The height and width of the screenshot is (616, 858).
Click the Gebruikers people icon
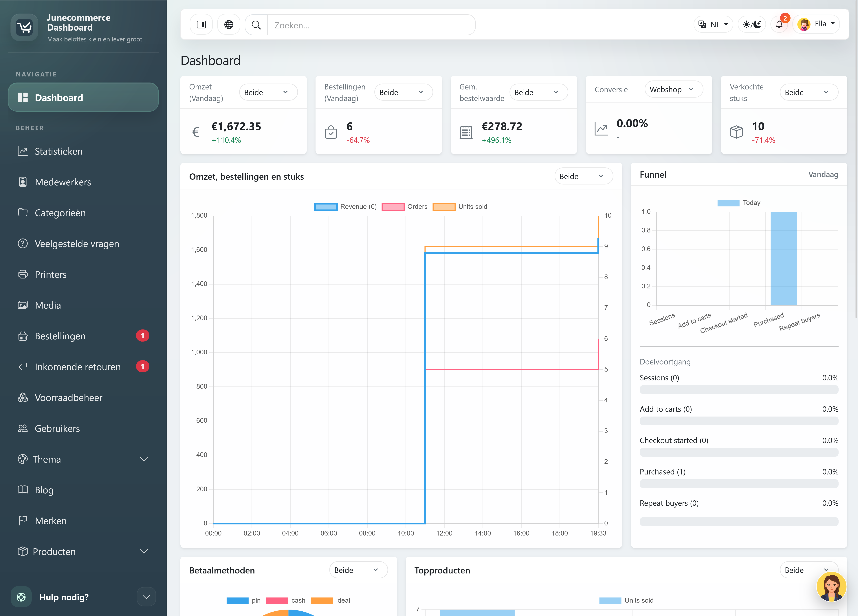tap(23, 428)
